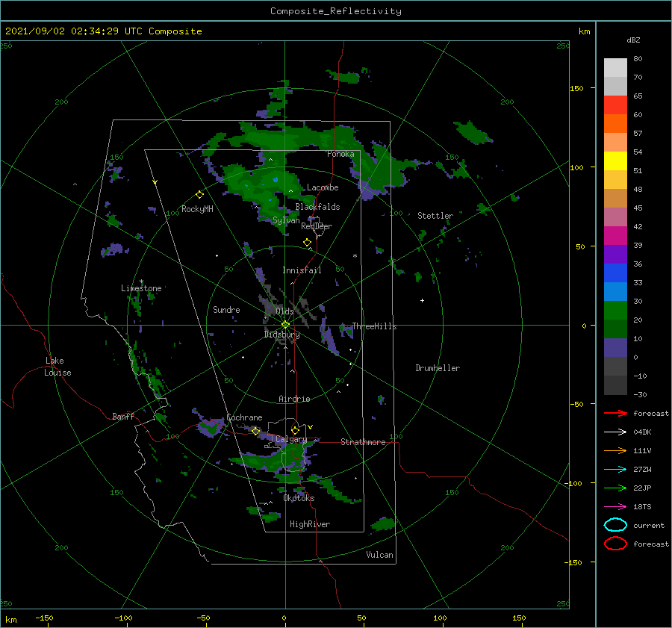The width and height of the screenshot is (672, 628).
Task: Click the 100 tick on right yellow axis
Action: click(x=576, y=167)
